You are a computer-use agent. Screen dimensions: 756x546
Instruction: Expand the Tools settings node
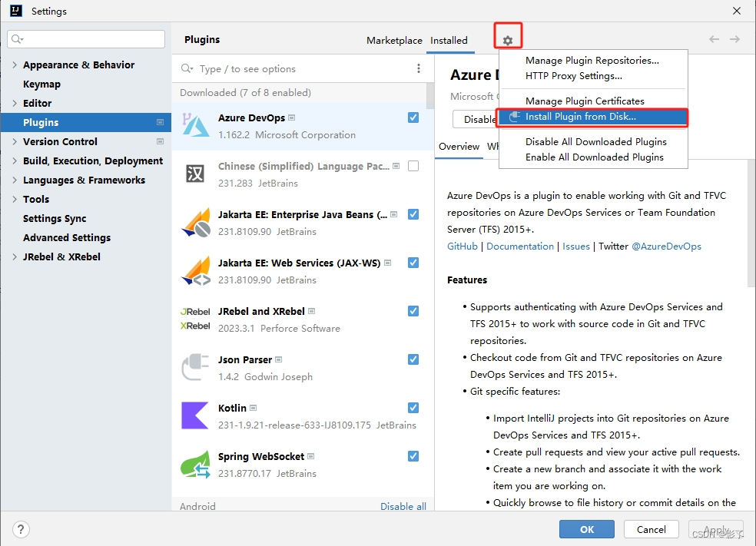[15, 199]
